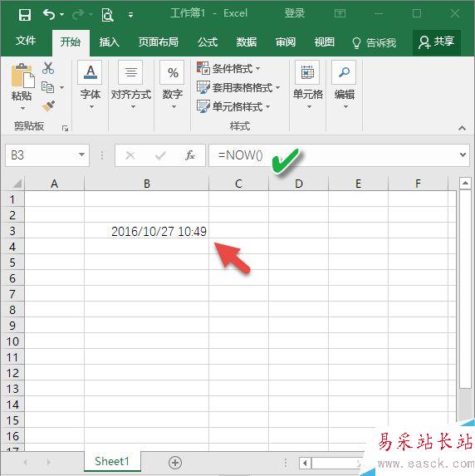
Task: Open the 字体 font group
Action: [91, 86]
